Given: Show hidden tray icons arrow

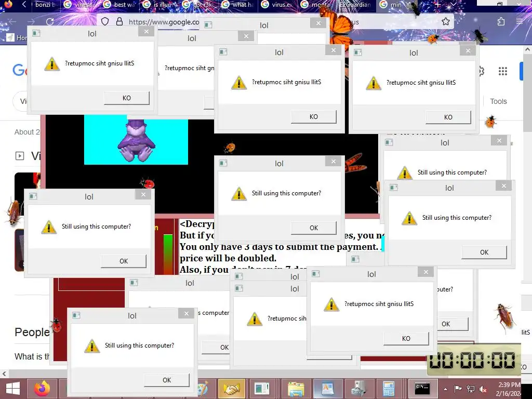Looking at the screenshot, I should (445, 389).
